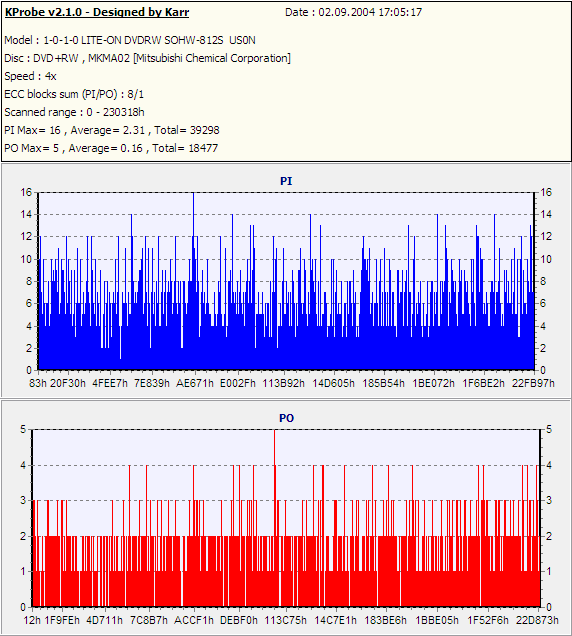Click the PI chart title
Image resolution: width=572 pixels, height=636 pixels.
pyautogui.click(x=286, y=181)
